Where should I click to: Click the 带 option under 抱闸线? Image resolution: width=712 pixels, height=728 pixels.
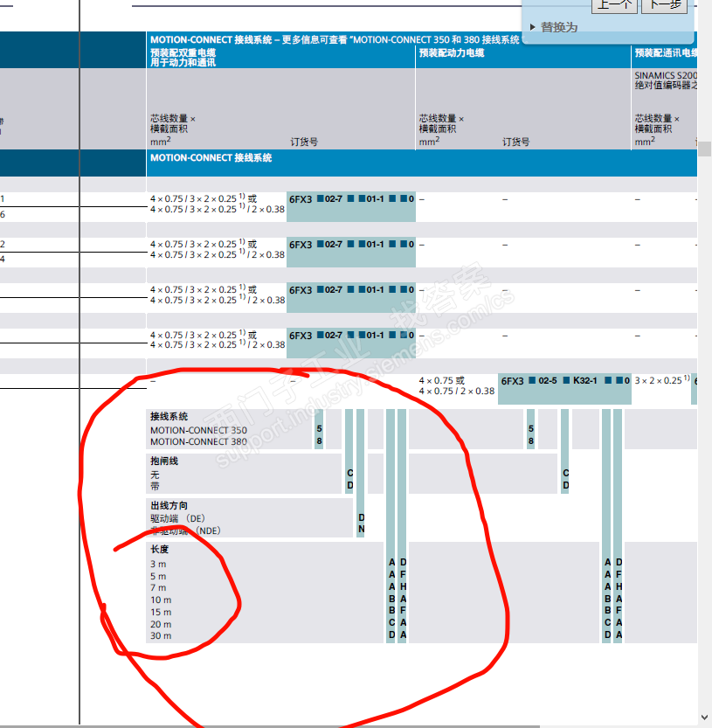(155, 486)
